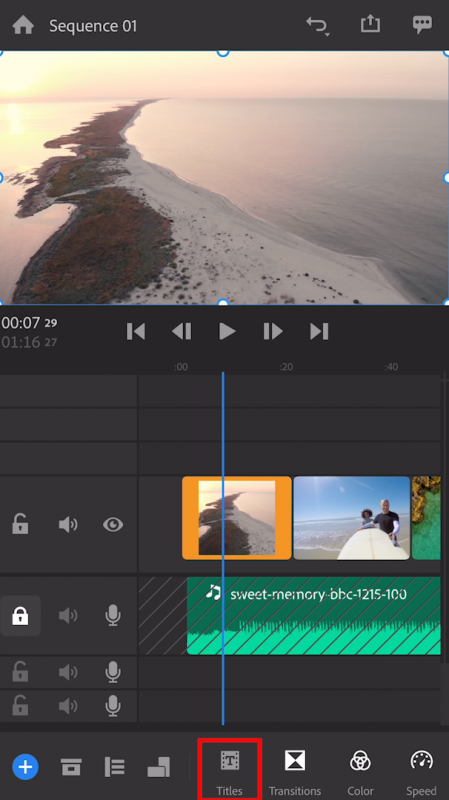449x800 pixels.
Task: Step forward one frame
Action: click(x=273, y=332)
